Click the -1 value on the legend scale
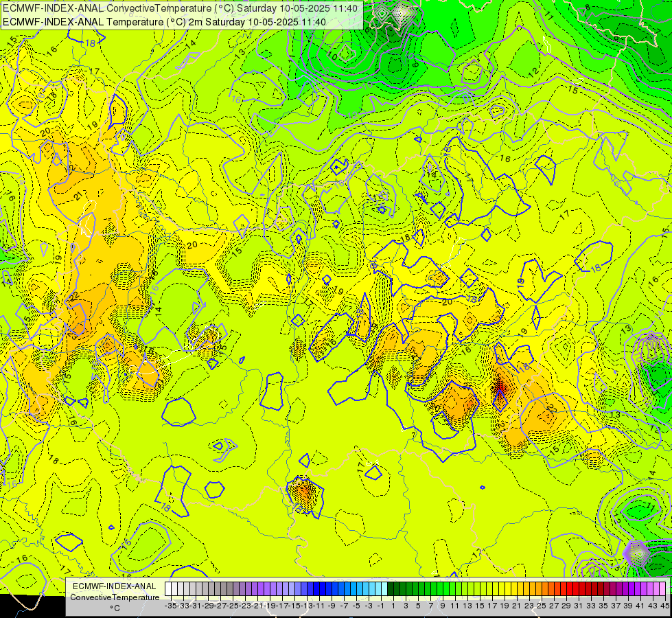672x618 pixels. tap(380, 606)
